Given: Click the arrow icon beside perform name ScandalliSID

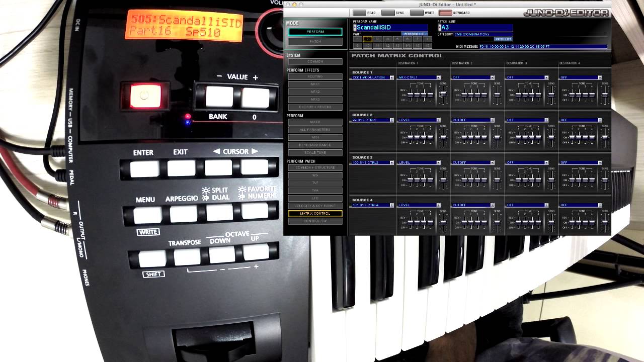Looking at the screenshot, I should click(x=355, y=28).
